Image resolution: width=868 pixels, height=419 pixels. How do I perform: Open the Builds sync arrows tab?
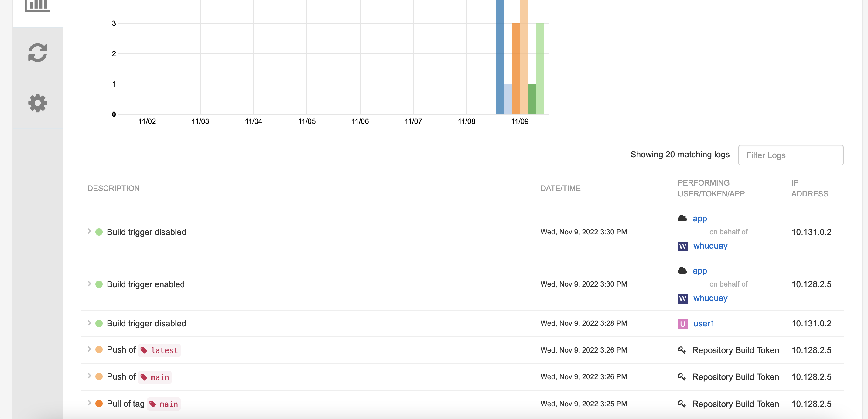click(x=37, y=53)
